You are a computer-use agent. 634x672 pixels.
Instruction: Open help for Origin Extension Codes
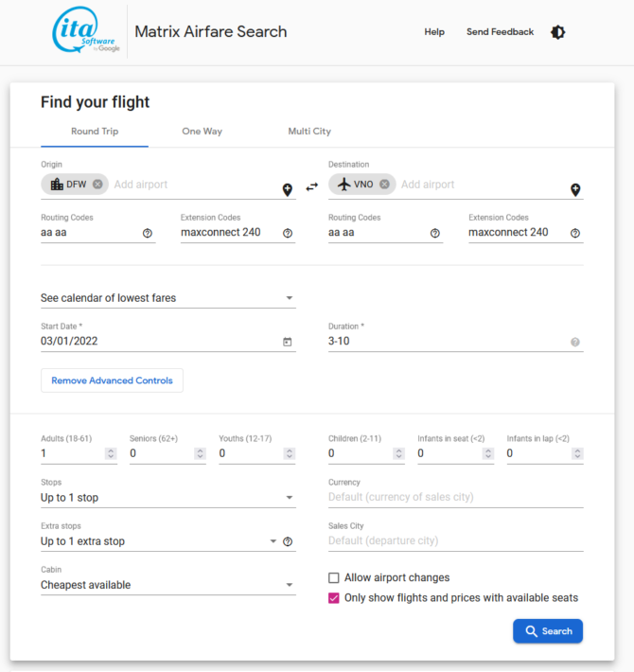288,233
